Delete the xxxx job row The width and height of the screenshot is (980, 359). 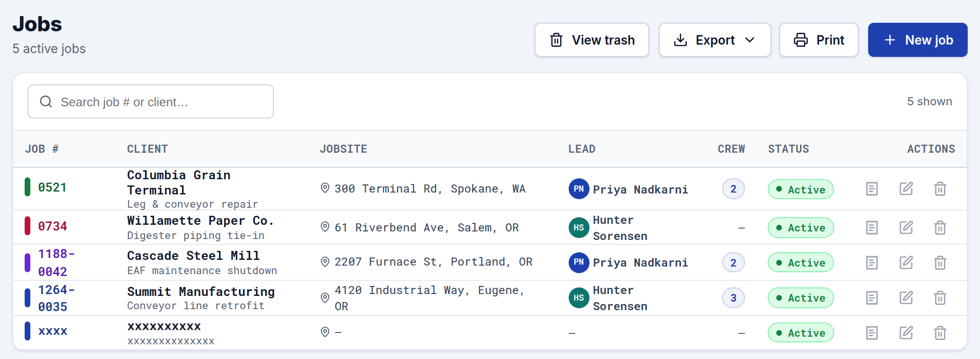pos(940,333)
